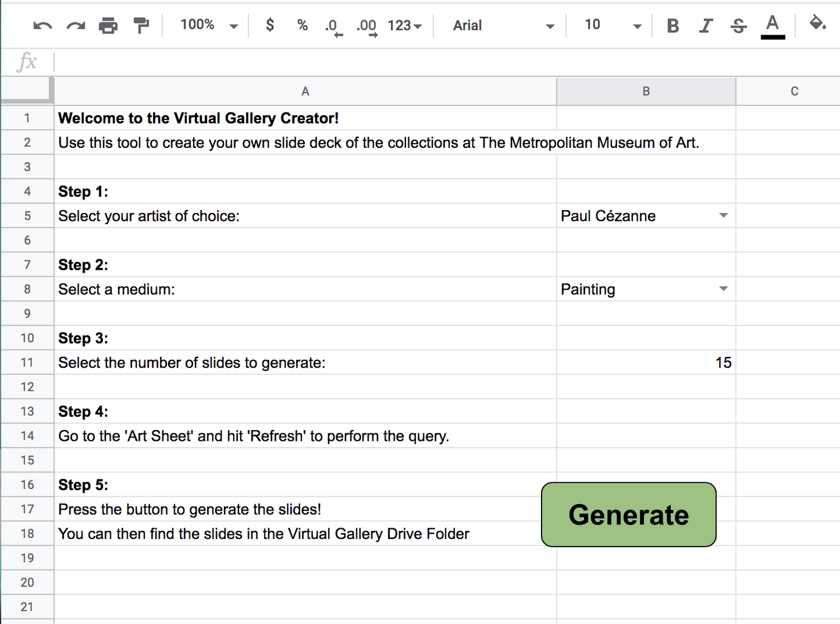
Task: Select 'Press the button to generate' cell
Action: 305,509
